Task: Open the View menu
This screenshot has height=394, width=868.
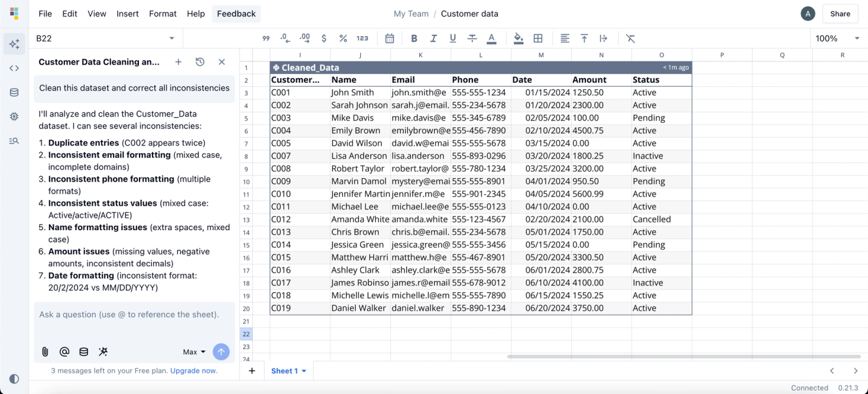Action: (x=97, y=14)
